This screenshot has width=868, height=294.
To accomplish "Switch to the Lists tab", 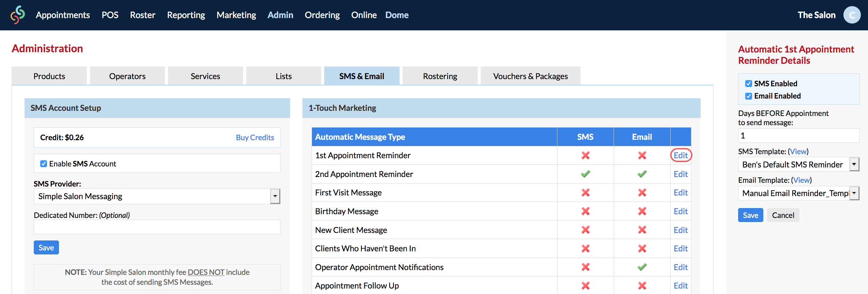I will tap(284, 76).
